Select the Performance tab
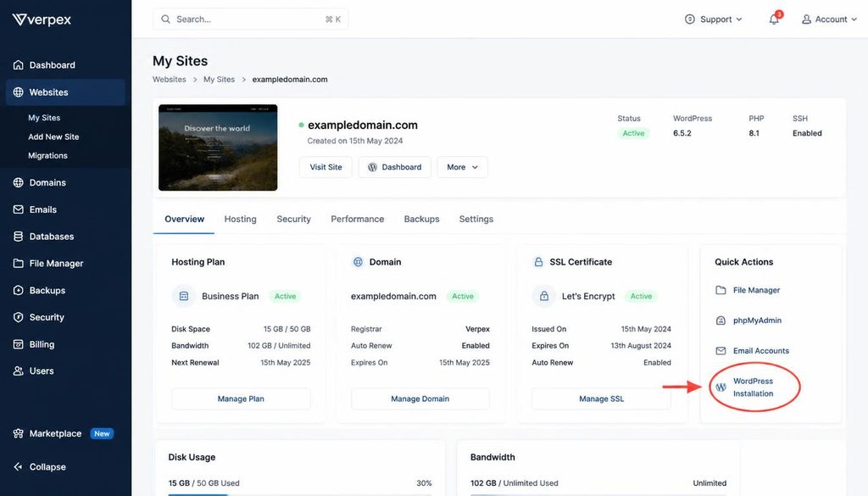Image resolution: width=868 pixels, height=496 pixels. 358,220
